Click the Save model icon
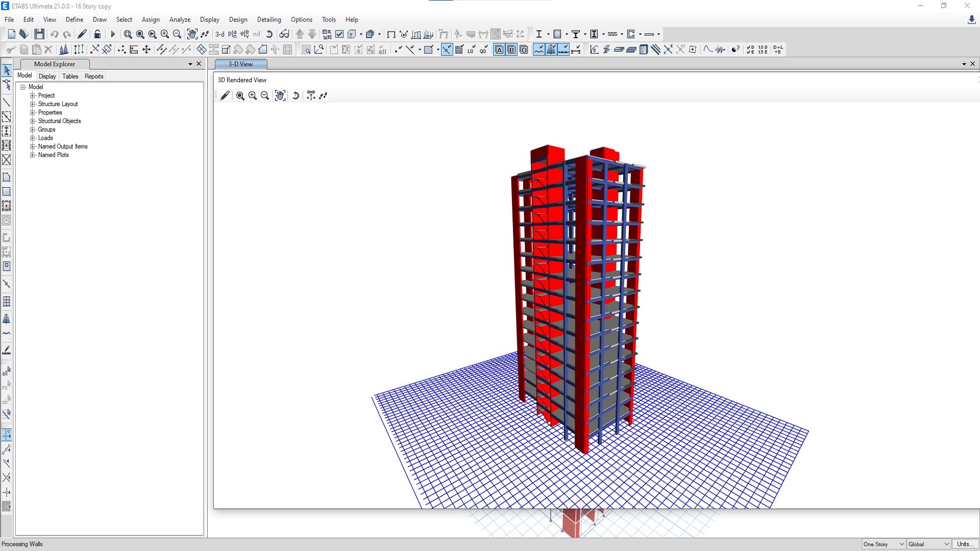980x551 pixels. (39, 34)
